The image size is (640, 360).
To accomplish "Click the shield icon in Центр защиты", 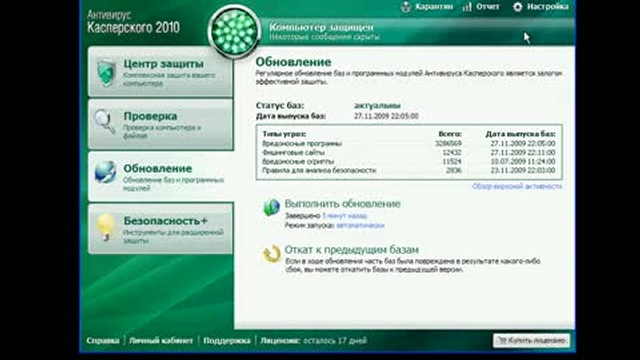I will (106, 72).
